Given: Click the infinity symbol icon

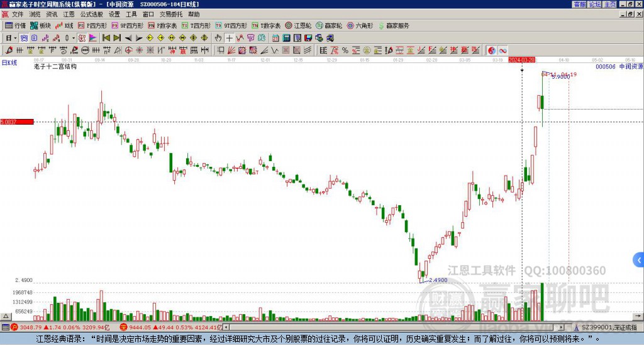Looking at the screenshot, I should [x=503, y=50].
